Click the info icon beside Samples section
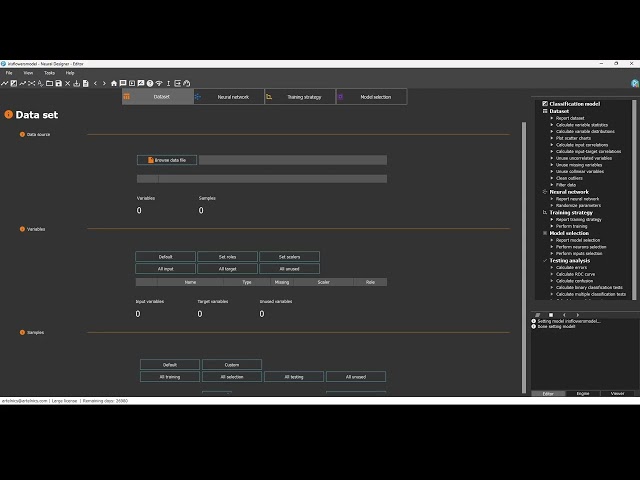Viewport: 640px width, 480px height. [x=22, y=332]
